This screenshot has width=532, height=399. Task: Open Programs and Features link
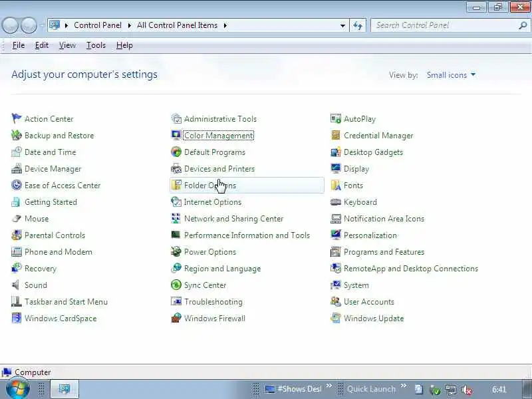coord(384,252)
